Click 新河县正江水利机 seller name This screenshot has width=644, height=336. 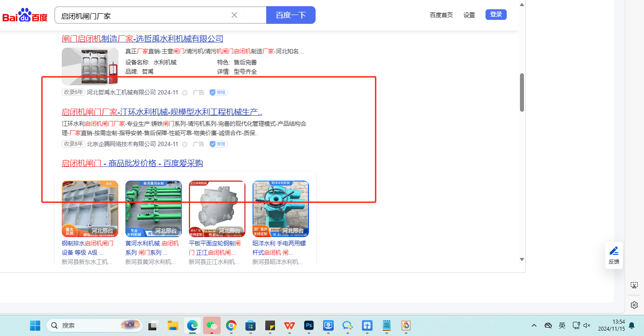214,262
